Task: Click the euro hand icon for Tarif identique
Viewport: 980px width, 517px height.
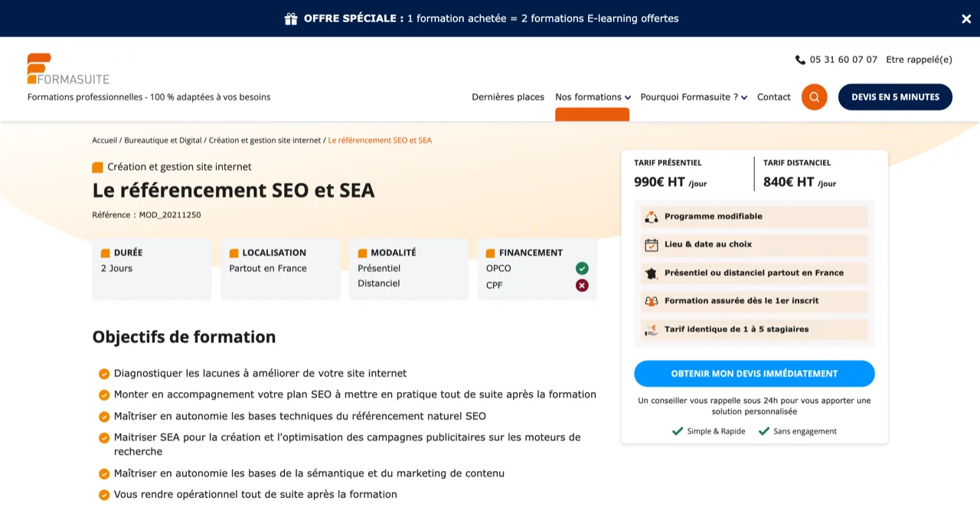Action: pos(652,329)
